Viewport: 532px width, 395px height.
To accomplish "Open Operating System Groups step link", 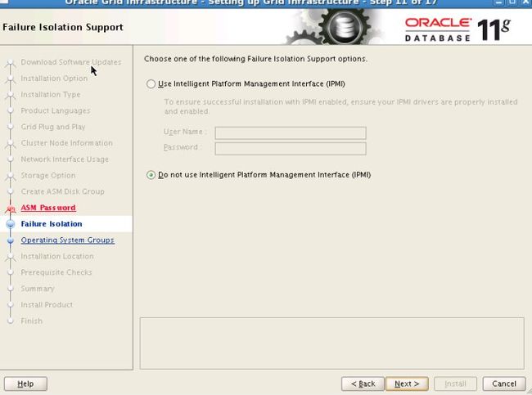I will coord(67,240).
